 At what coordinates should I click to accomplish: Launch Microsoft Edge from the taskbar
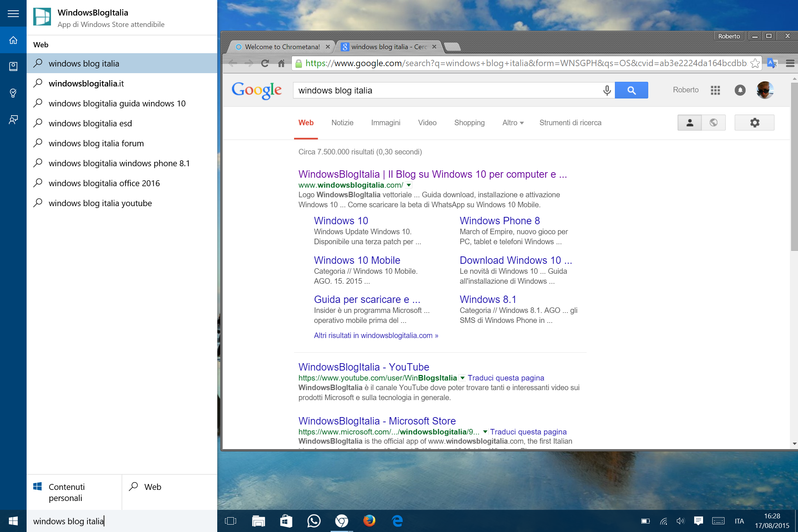[397, 521]
